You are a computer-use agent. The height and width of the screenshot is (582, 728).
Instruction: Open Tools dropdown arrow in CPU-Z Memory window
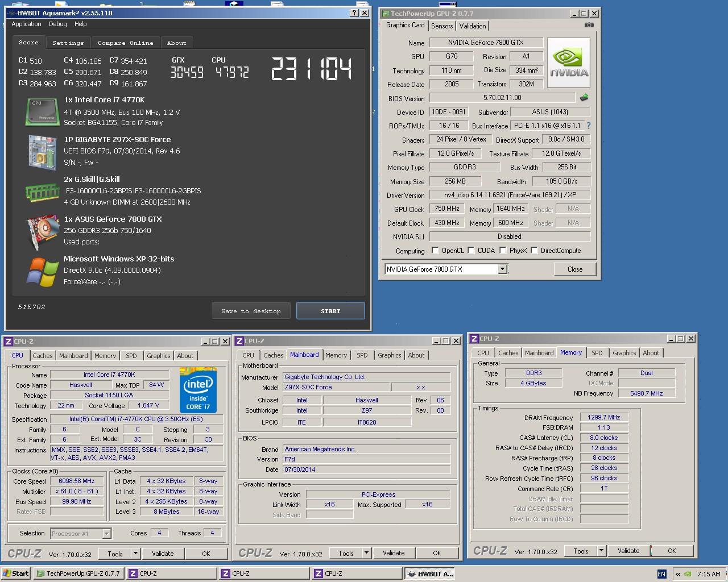(601, 551)
